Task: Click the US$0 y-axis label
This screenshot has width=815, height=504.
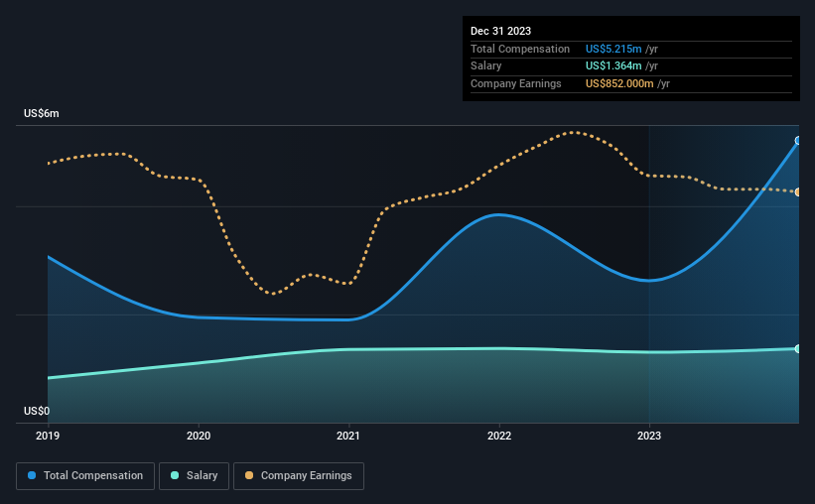Action: [x=37, y=411]
